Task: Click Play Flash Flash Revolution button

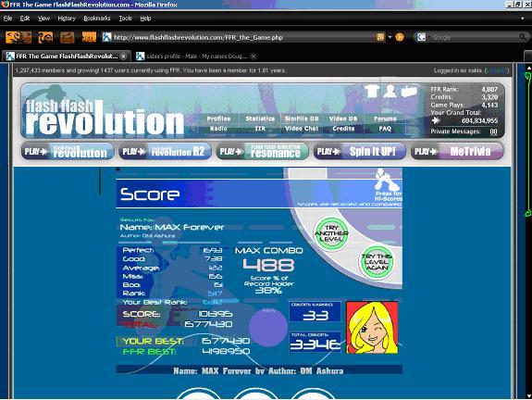Action: click(x=68, y=151)
